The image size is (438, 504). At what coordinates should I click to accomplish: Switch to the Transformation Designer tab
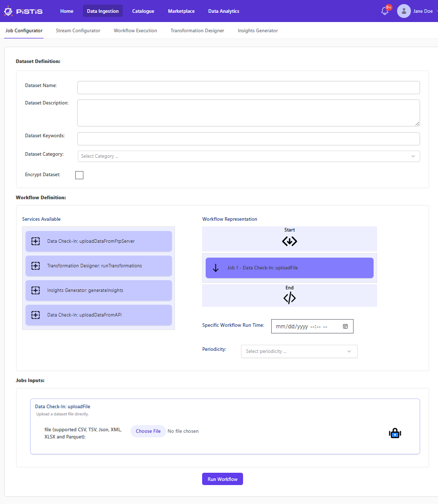tap(197, 31)
